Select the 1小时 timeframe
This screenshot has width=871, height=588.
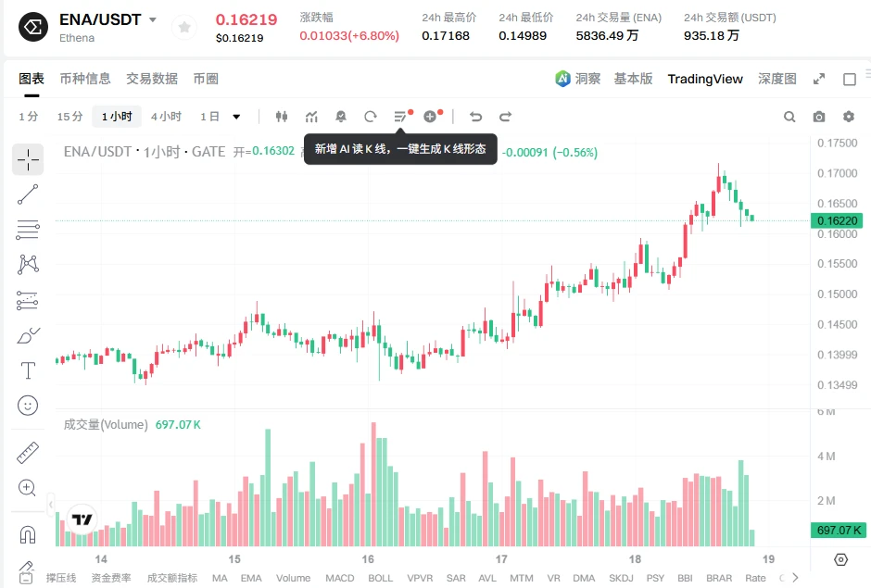pyautogui.click(x=117, y=117)
